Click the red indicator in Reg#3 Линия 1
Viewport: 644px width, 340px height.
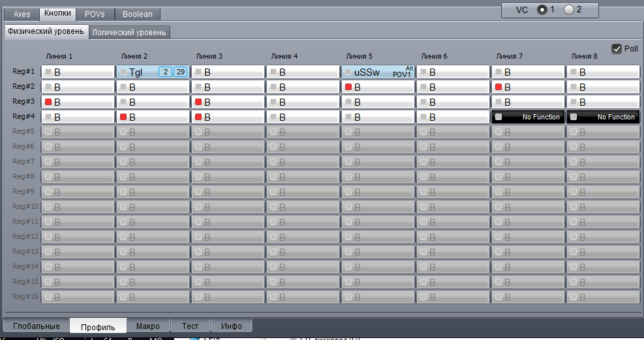pyautogui.click(x=48, y=102)
